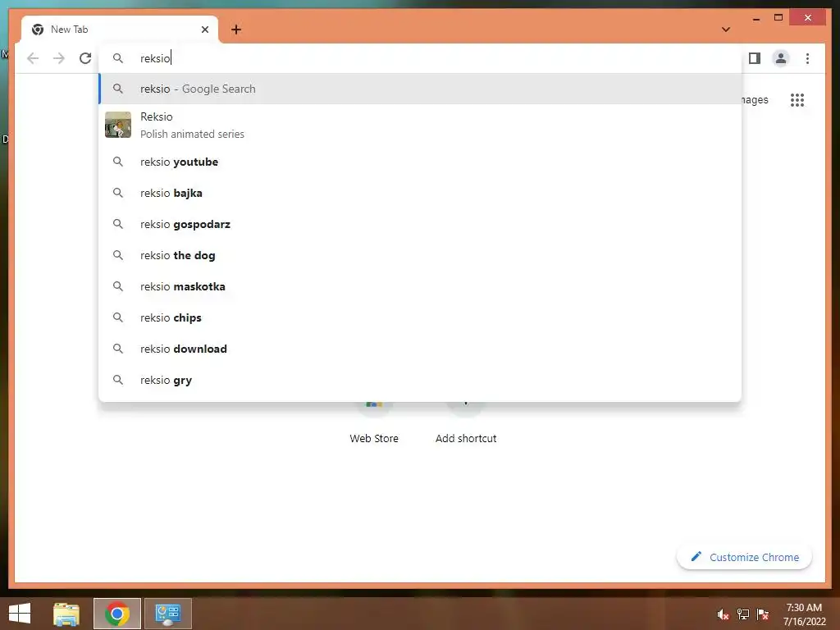Click the Chrome taskbar icon
This screenshot has height=630, width=840.
tap(116, 614)
